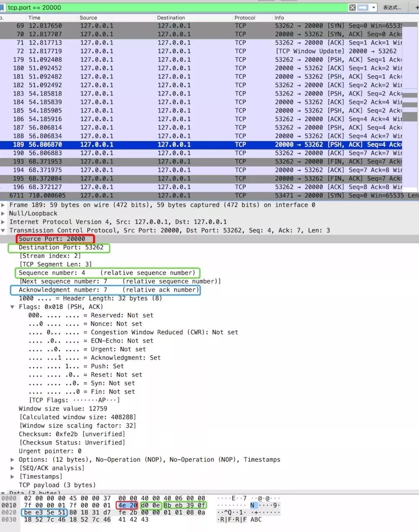Select the Checksum: 0xfe2b field
Screen dimensions: 419x532
(x=72, y=434)
